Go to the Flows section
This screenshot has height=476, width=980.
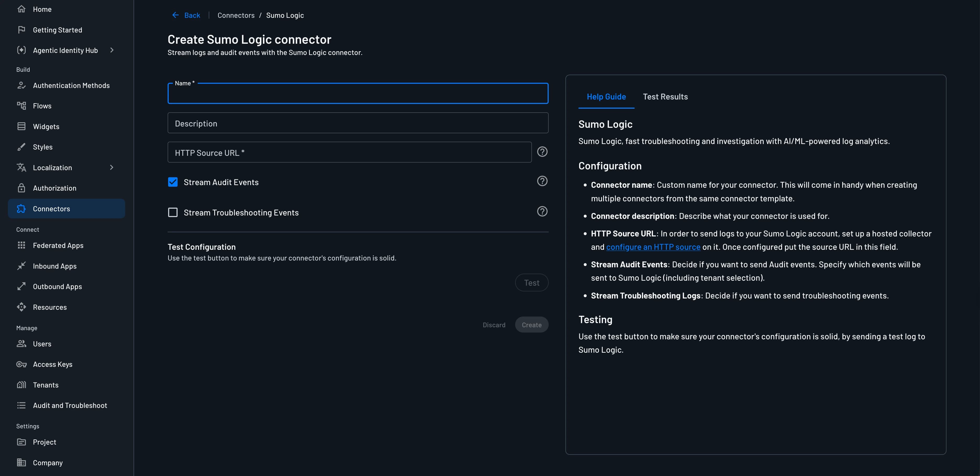(67, 106)
